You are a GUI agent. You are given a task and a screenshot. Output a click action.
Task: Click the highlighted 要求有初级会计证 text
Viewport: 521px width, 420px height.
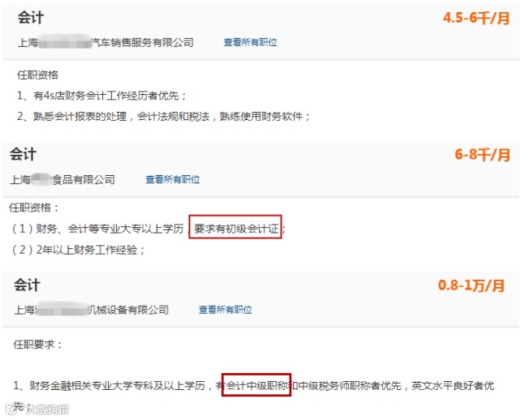coord(235,229)
